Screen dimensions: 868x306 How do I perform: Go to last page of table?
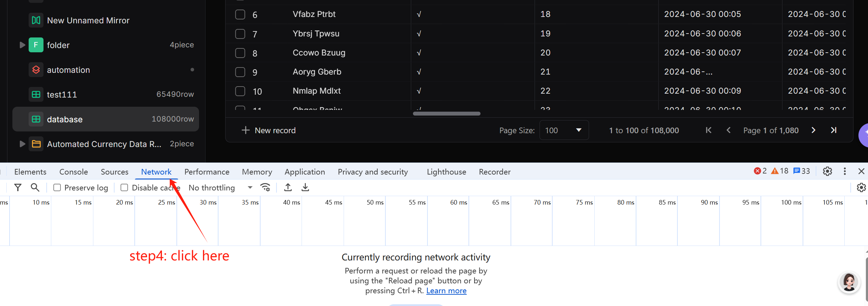[834, 130]
